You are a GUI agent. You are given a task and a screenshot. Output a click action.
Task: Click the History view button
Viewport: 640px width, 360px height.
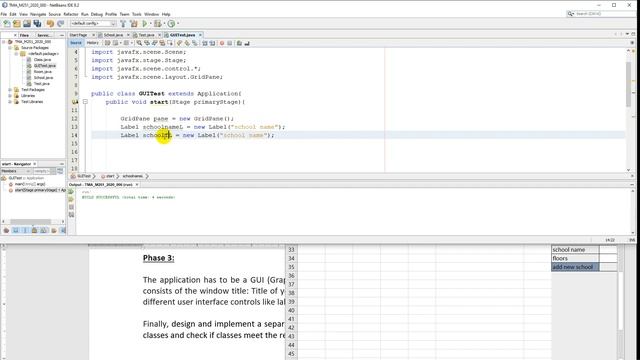click(93, 43)
